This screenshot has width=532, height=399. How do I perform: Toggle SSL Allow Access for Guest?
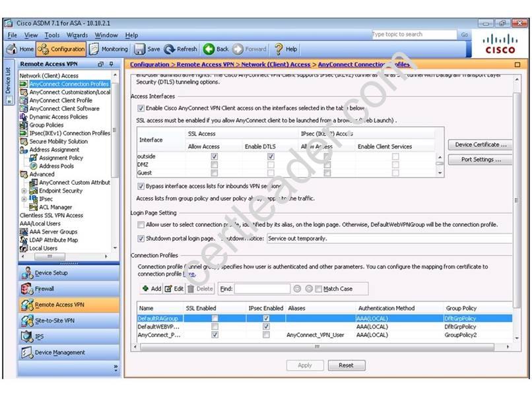pyautogui.click(x=214, y=173)
